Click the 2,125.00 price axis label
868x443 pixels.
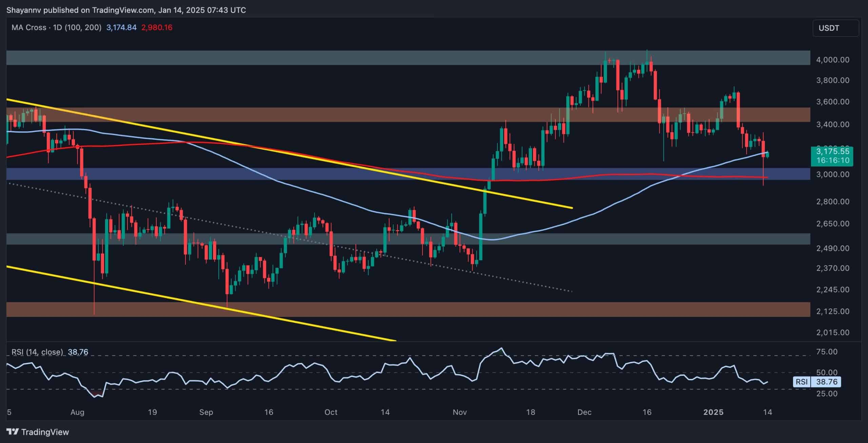click(832, 311)
